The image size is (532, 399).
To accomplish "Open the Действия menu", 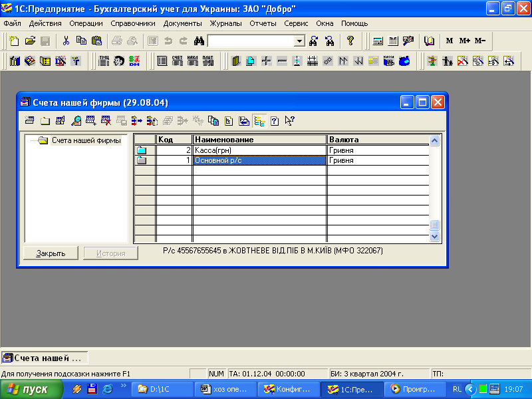I will [x=45, y=23].
